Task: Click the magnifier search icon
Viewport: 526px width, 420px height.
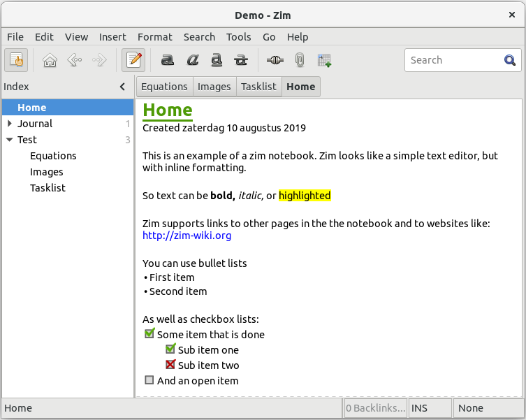Action: click(510, 60)
